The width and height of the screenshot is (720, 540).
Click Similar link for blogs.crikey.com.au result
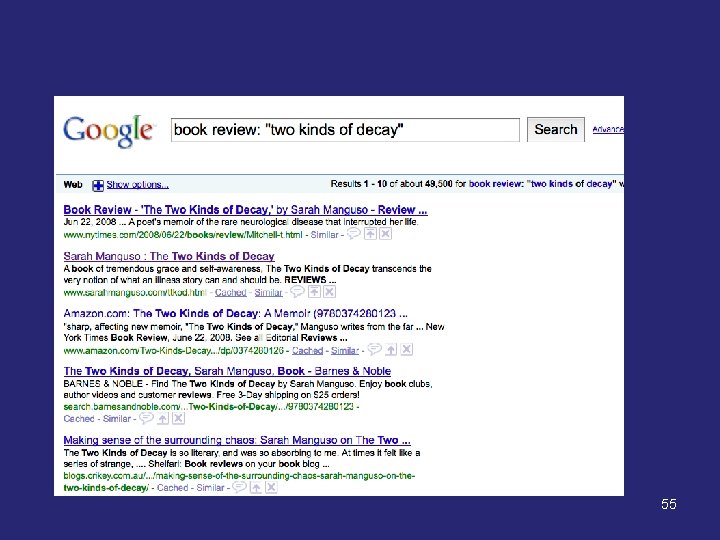210,488
